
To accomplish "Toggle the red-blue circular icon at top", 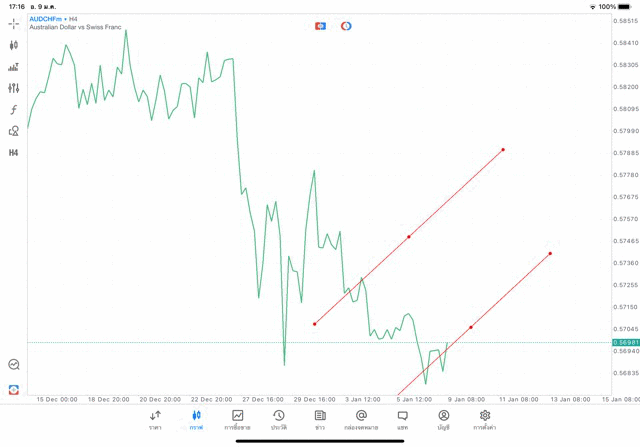I will tap(346, 25).
